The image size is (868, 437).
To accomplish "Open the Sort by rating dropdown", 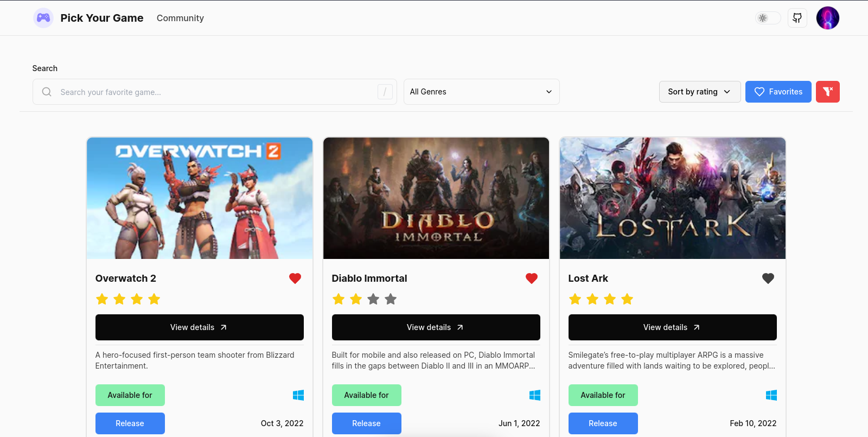I will click(x=700, y=92).
